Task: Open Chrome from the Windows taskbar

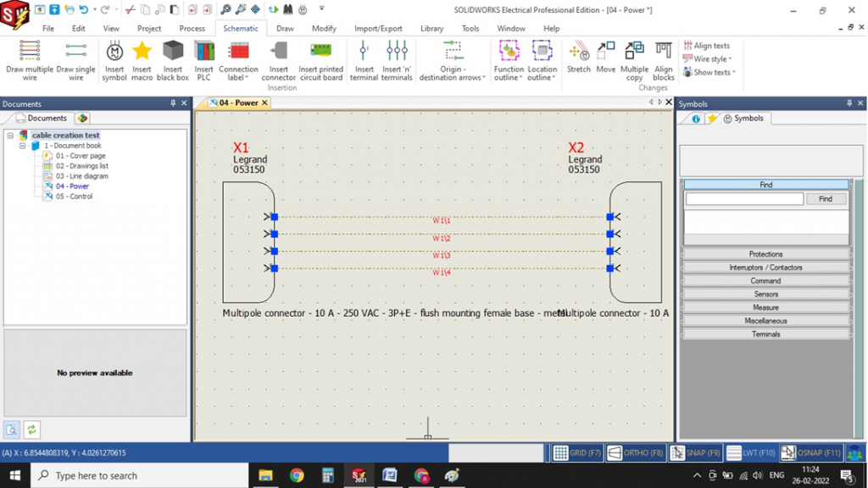Action: (297, 475)
